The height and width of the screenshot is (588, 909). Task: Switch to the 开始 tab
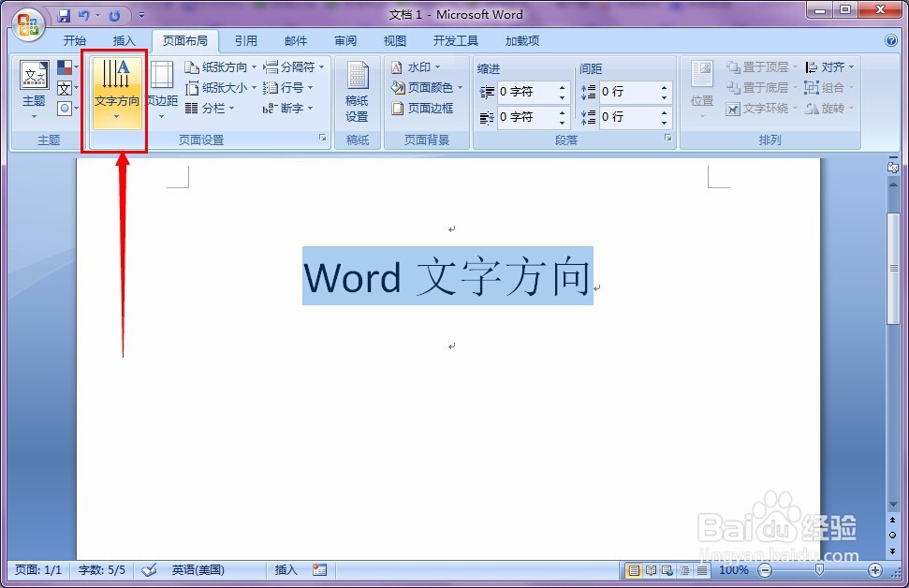(74, 40)
